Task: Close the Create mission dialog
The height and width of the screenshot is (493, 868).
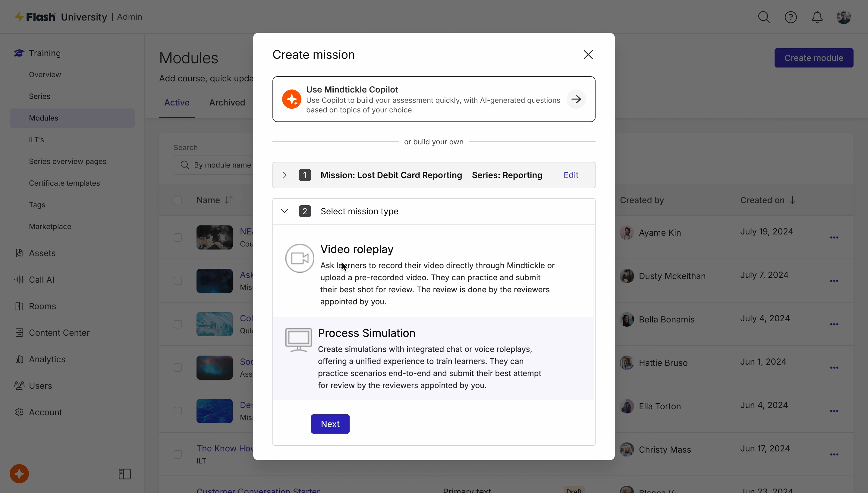Action: 588,55
